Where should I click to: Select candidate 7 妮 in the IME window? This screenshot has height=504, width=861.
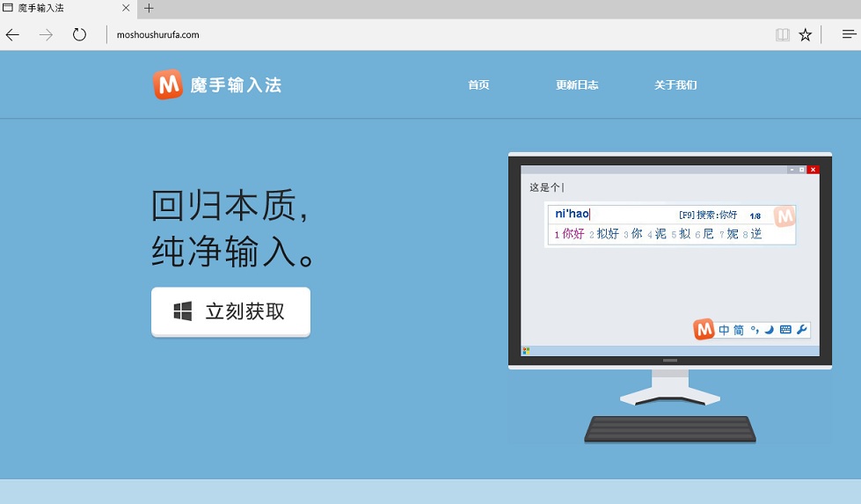tap(729, 234)
